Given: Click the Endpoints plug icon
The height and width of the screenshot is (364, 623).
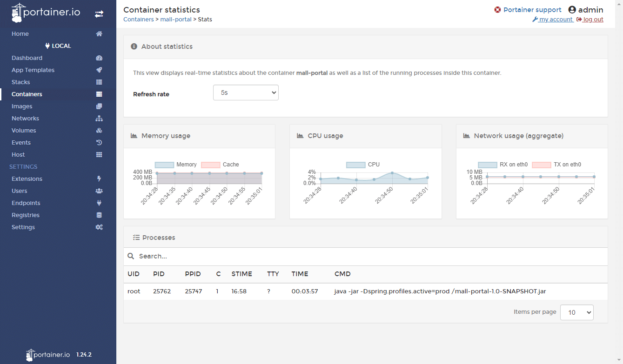Looking at the screenshot, I should tap(99, 203).
